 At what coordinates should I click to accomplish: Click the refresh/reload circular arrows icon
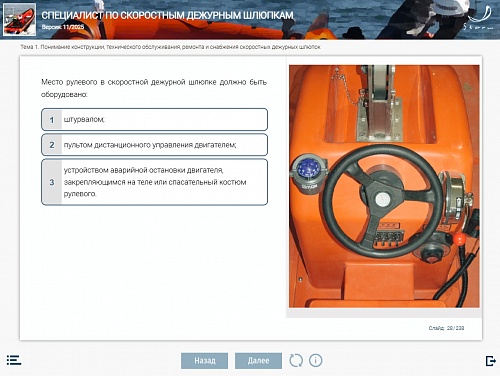296,360
